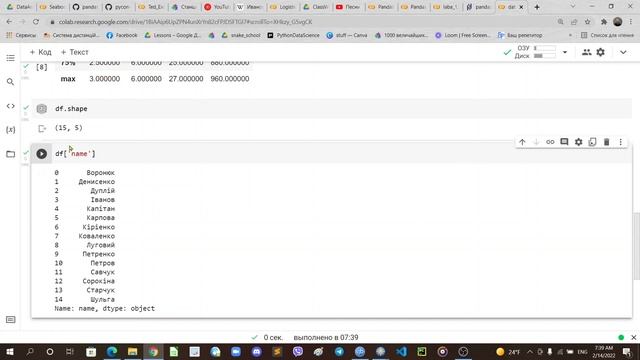The width and height of the screenshot is (640, 360).
Task: Delete the cell with the trash icon
Action: tap(607, 142)
